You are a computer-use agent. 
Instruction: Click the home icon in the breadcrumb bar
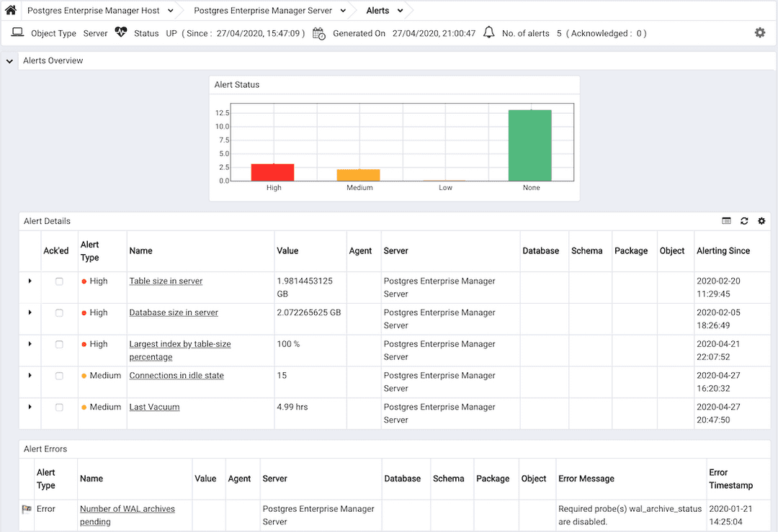click(9, 10)
